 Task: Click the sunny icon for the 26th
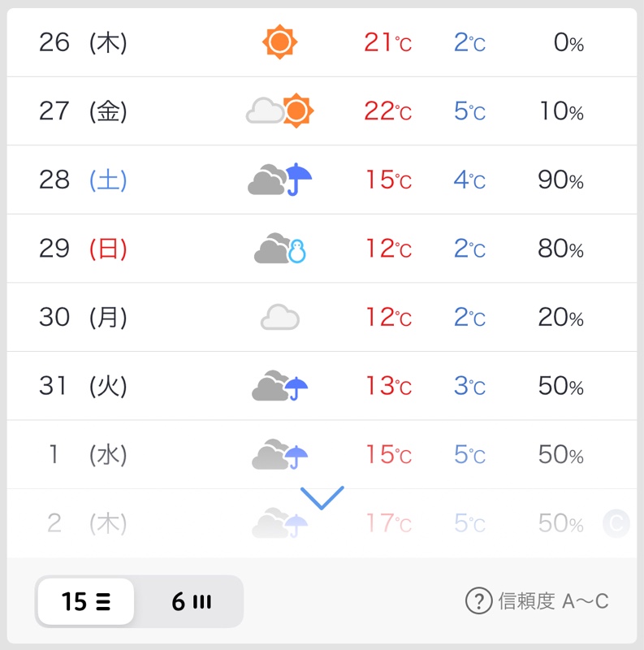coord(279,42)
